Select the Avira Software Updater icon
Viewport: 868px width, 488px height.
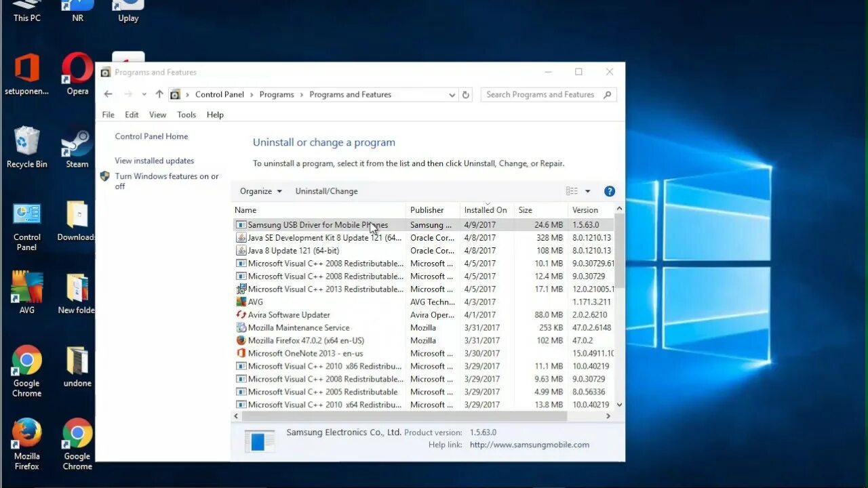241,314
